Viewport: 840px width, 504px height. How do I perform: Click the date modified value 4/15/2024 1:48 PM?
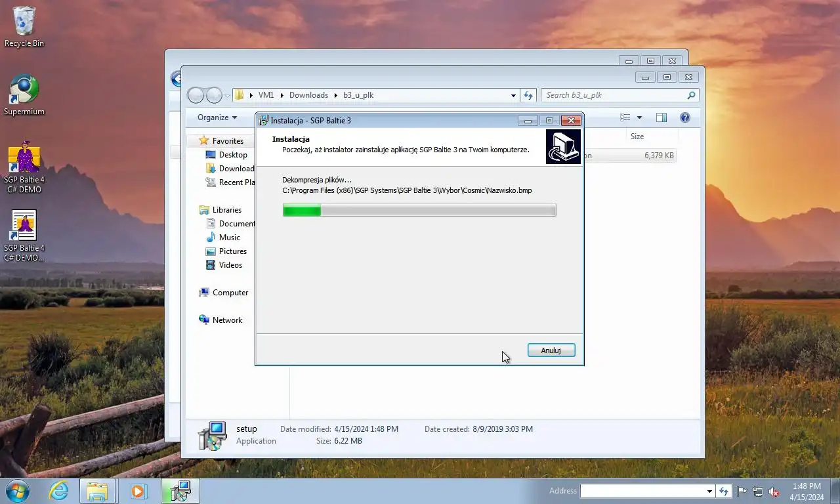366,429
